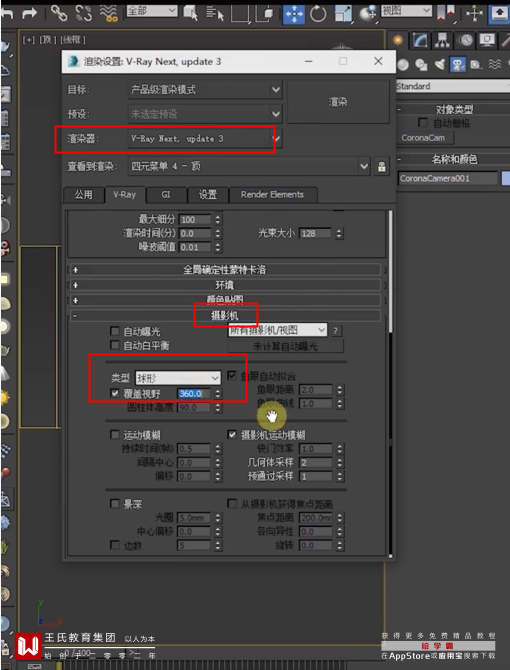The height and width of the screenshot is (670, 510).
Task: Switch to the 公用 tab
Action: click(83, 195)
